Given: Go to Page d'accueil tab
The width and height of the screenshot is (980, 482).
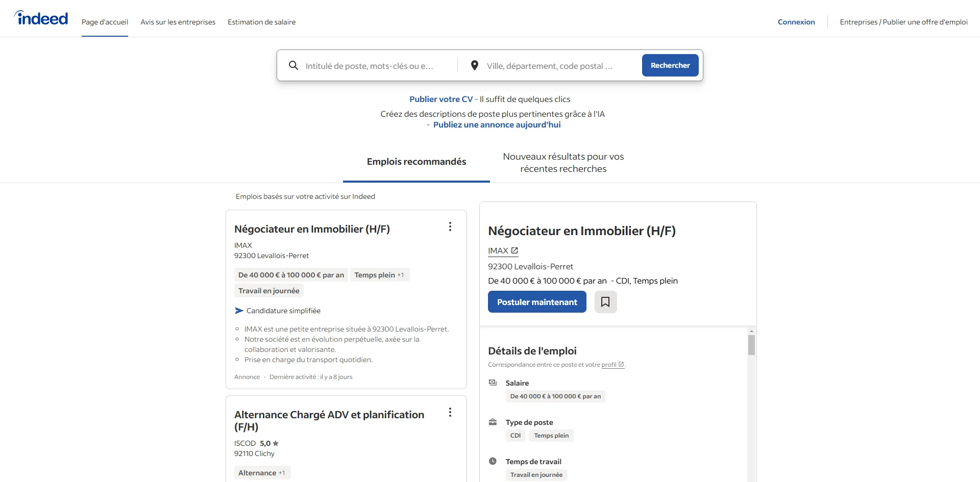Looking at the screenshot, I should pos(105,22).
